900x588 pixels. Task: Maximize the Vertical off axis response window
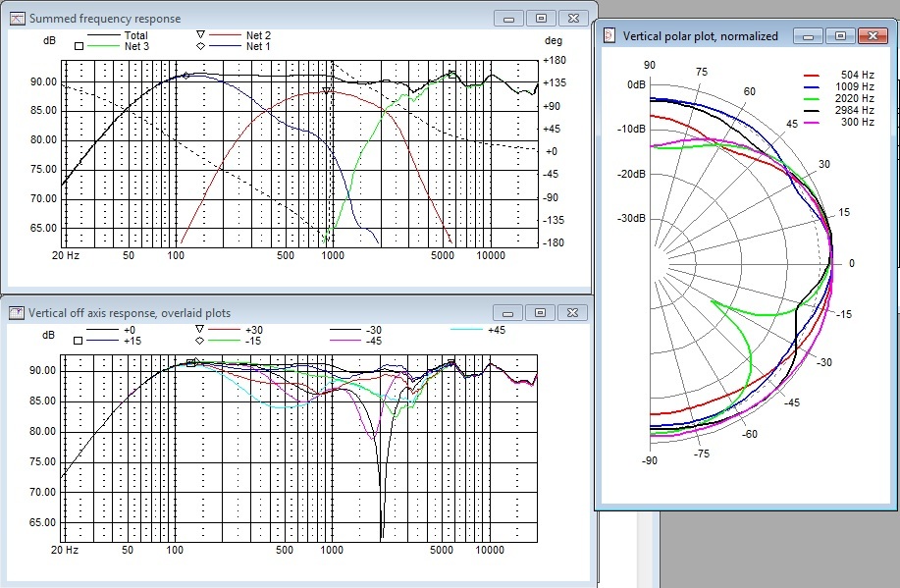540,313
